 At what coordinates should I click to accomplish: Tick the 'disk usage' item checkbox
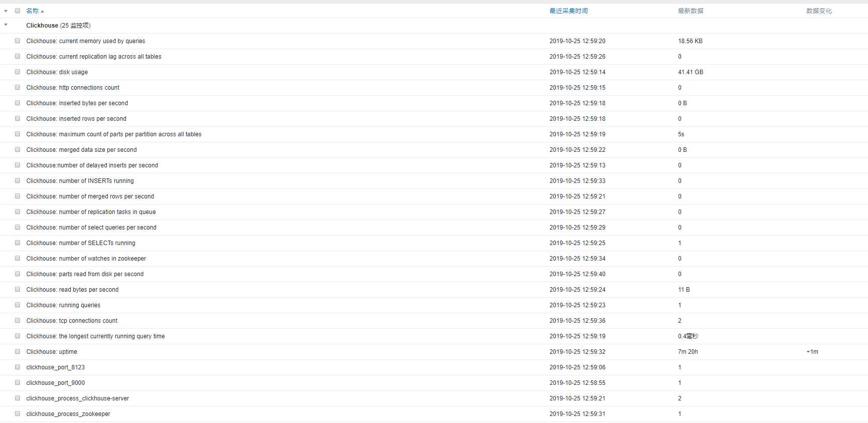pos(18,72)
